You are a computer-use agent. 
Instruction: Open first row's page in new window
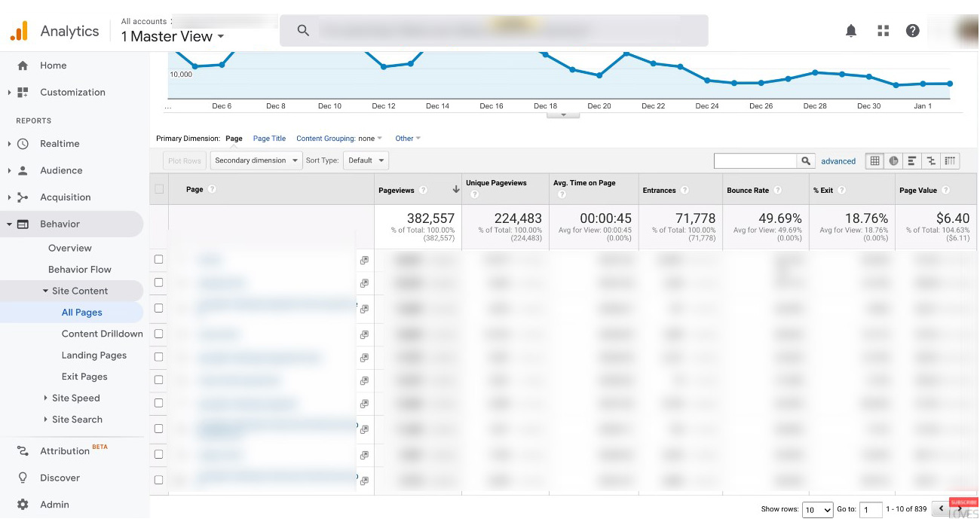coord(364,260)
